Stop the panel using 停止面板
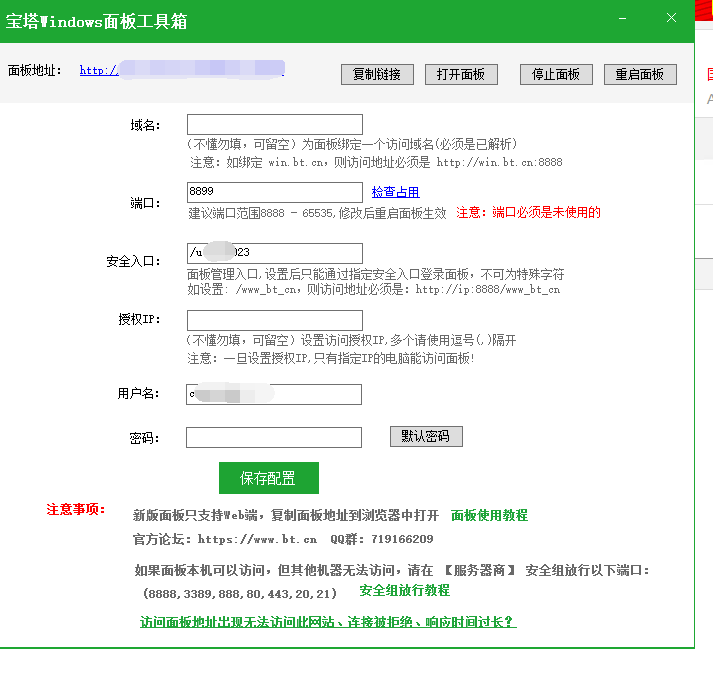The width and height of the screenshot is (713, 680). click(556, 74)
